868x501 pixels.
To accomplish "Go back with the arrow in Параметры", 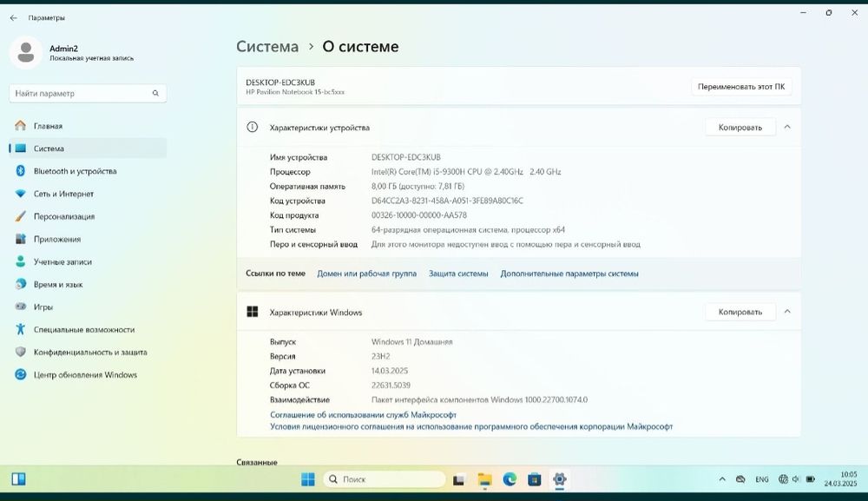I will coord(13,17).
